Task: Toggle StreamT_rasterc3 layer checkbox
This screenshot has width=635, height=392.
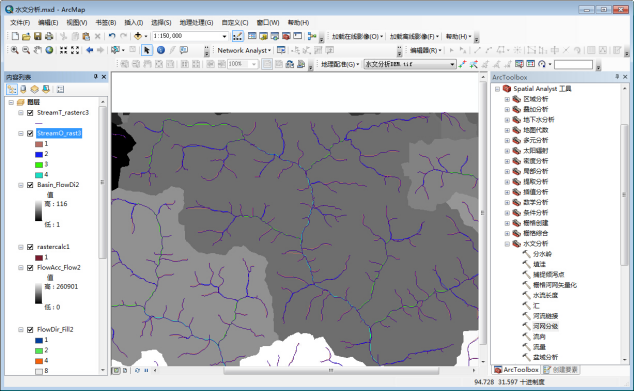Action: point(30,113)
